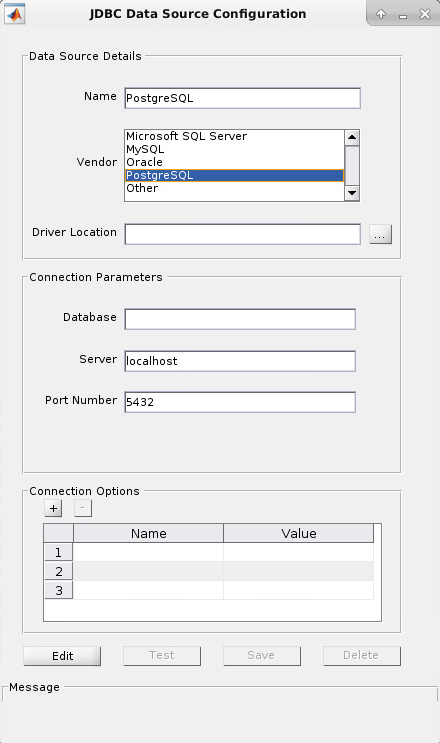Screen dimensions: 440x743
Task: Select Microsoft SQL Server in Vendor list
Action: 234,136
